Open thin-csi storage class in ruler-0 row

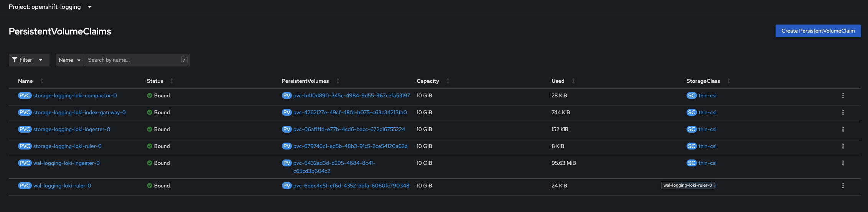[707, 146]
